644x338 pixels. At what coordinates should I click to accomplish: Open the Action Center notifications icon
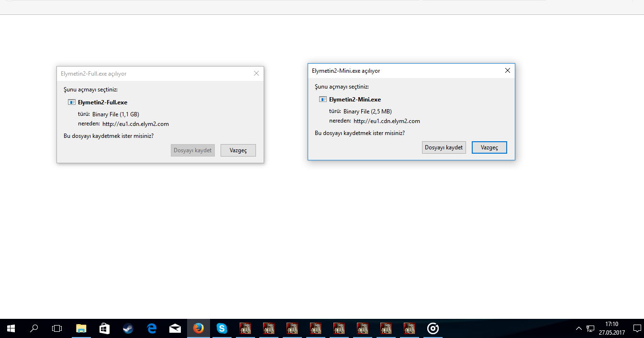637,328
